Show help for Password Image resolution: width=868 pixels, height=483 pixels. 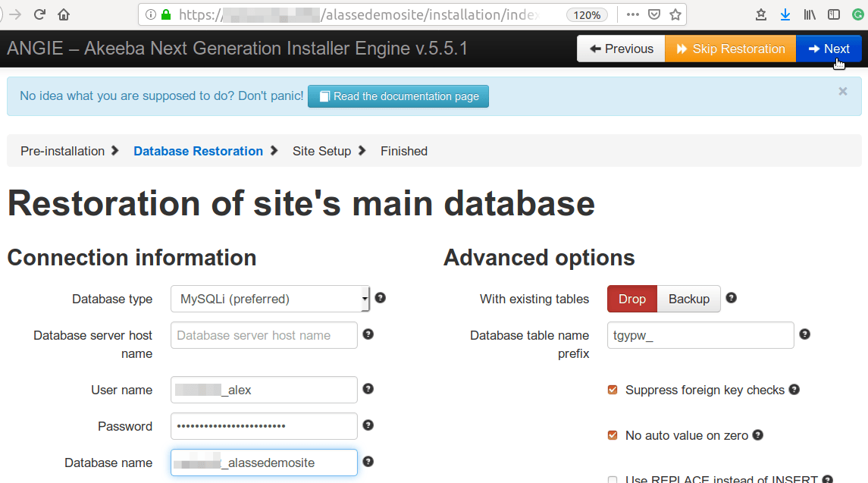[x=368, y=425]
